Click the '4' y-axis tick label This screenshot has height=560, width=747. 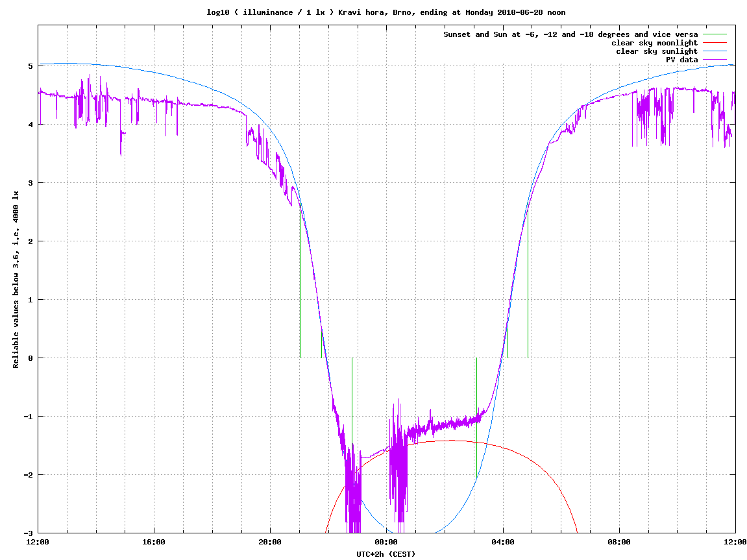pos(31,125)
